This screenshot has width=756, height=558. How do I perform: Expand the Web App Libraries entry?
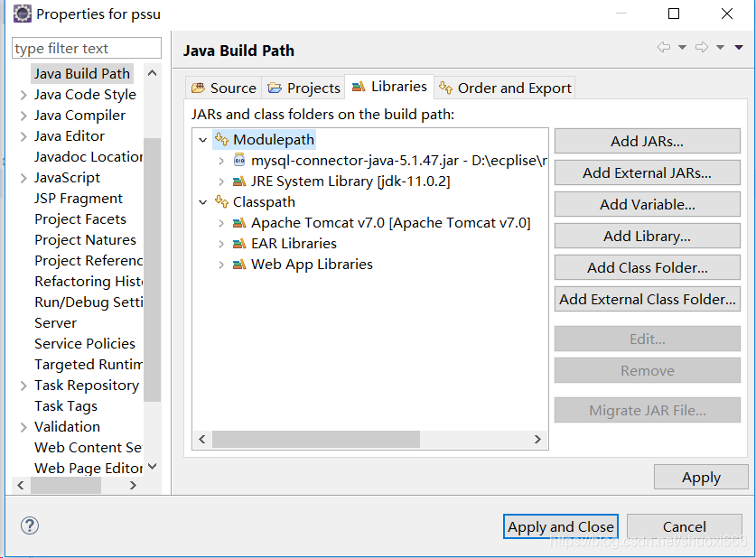click(x=220, y=265)
